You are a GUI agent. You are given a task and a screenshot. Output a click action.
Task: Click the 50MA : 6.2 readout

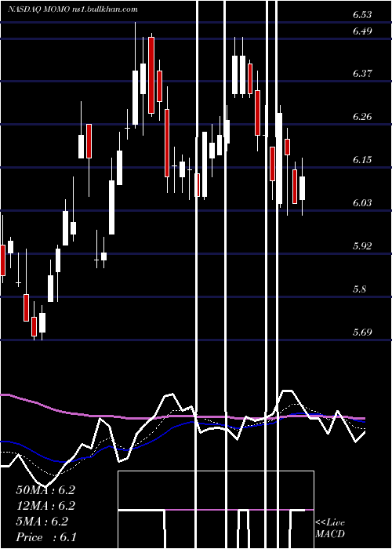click(x=45, y=490)
